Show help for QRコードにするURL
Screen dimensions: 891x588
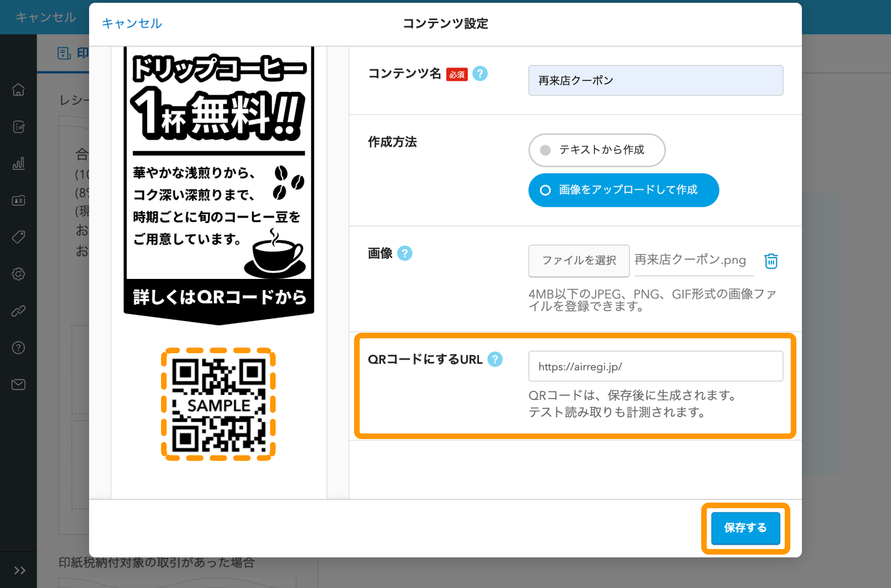495,359
